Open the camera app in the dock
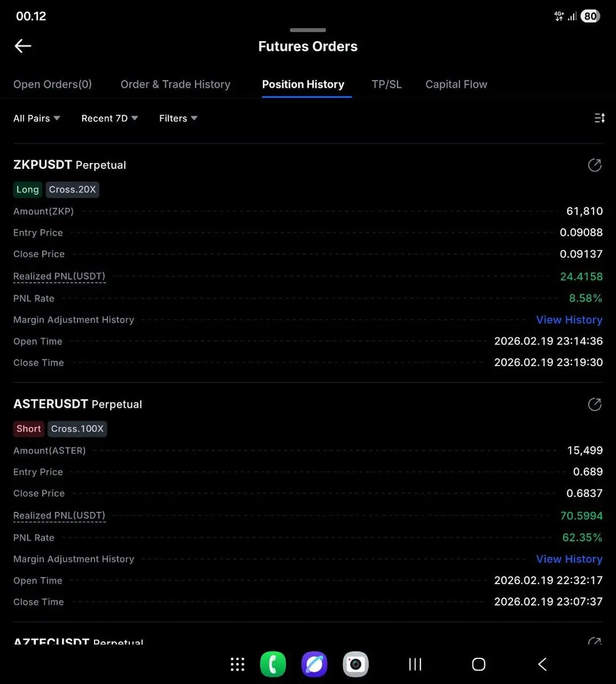This screenshot has height=684, width=616. pyautogui.click(x=356, y=664)
